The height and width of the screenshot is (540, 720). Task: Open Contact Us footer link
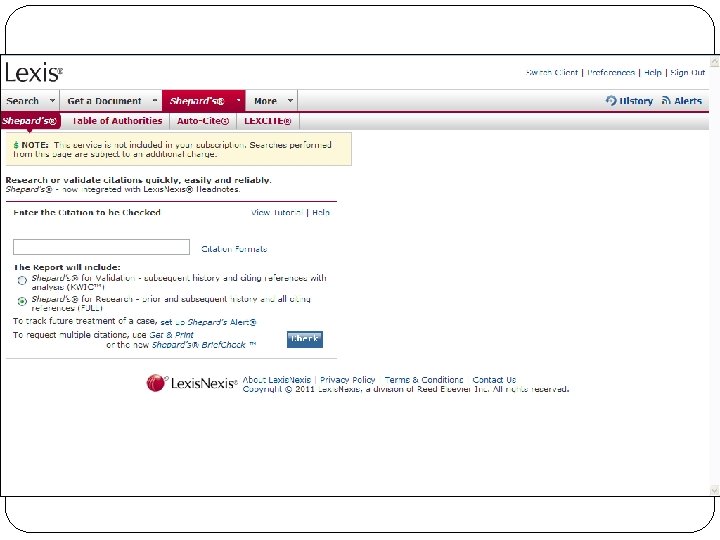494,380
